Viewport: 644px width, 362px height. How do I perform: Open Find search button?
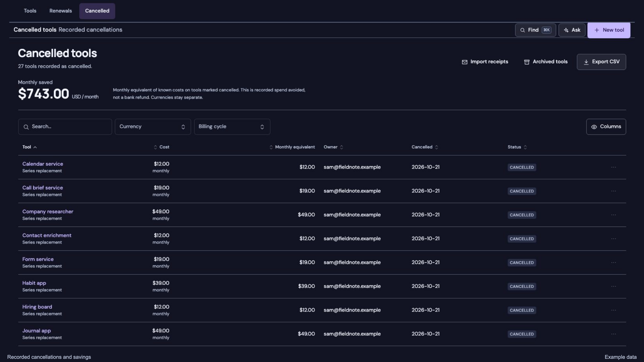coord(535,30)
